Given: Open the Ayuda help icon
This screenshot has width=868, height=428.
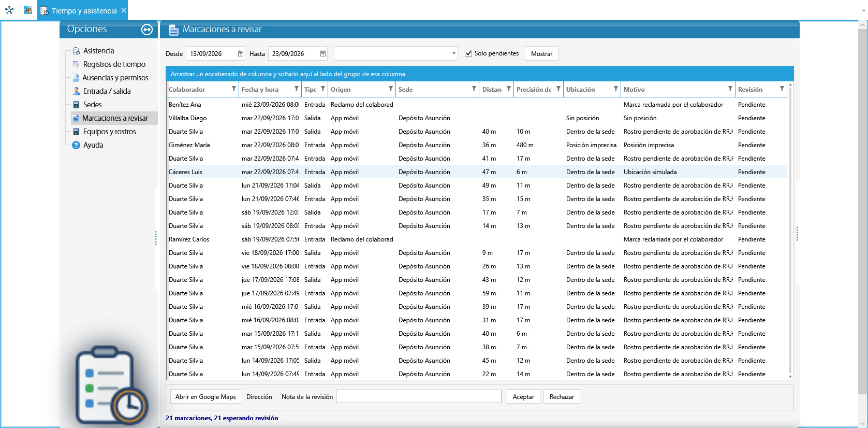Looking at the screenshot, I should [x=76, y=145].
